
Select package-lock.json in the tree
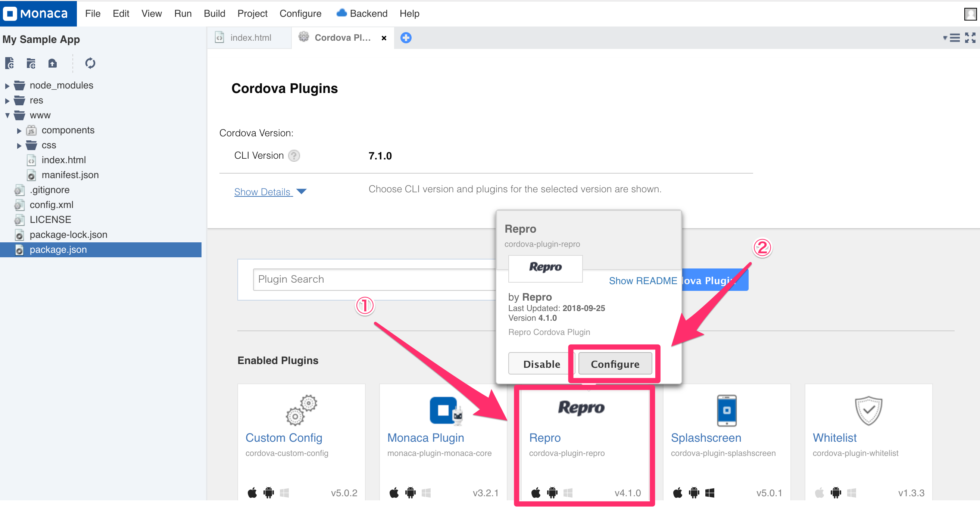click(68, 234)
